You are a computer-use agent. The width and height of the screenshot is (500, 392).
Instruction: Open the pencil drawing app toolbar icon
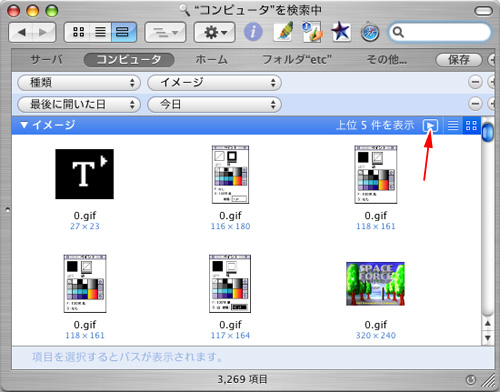[x=283, y=32]
